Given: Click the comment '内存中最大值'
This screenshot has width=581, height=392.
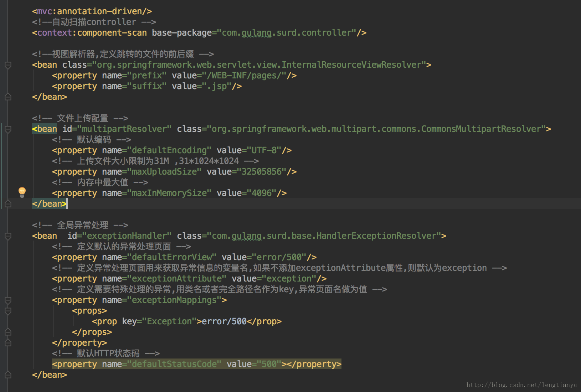Looking at the screenshot, I should coord(100,182).
